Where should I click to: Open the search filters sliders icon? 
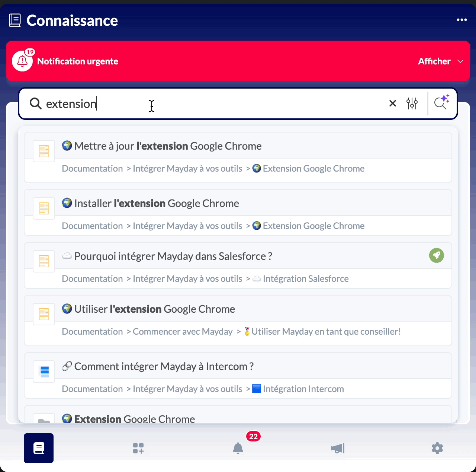[412, 103]
